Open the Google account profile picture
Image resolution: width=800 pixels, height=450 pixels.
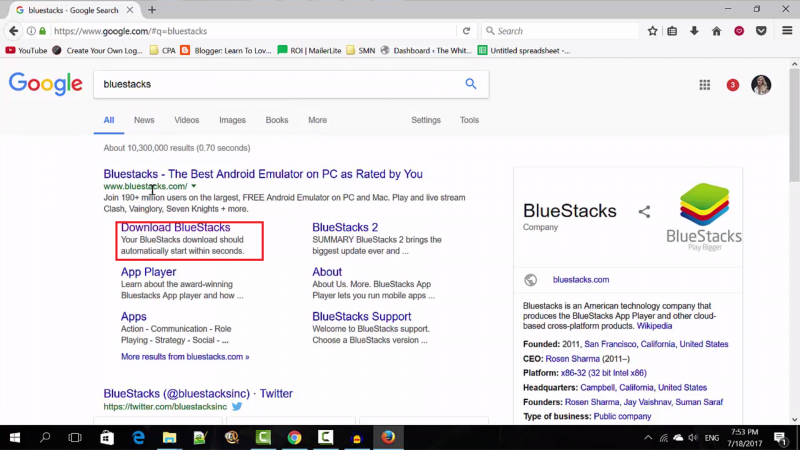coord(761,85)
